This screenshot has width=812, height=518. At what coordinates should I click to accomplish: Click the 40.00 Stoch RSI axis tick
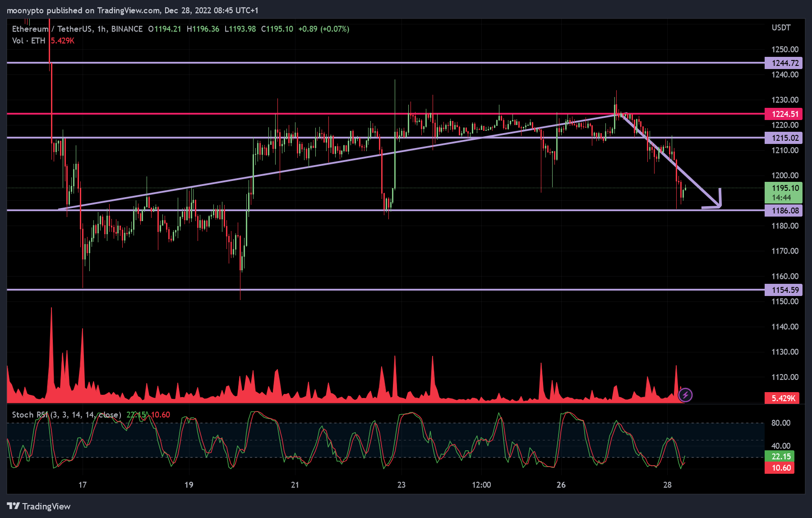click(x=781, y=446)
